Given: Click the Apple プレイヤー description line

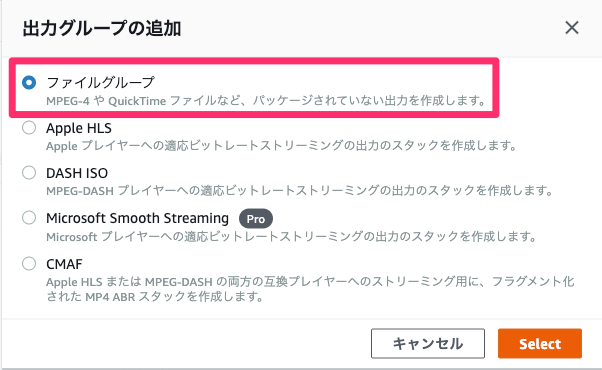Looking at the screenshot, I should click(281, 146).
